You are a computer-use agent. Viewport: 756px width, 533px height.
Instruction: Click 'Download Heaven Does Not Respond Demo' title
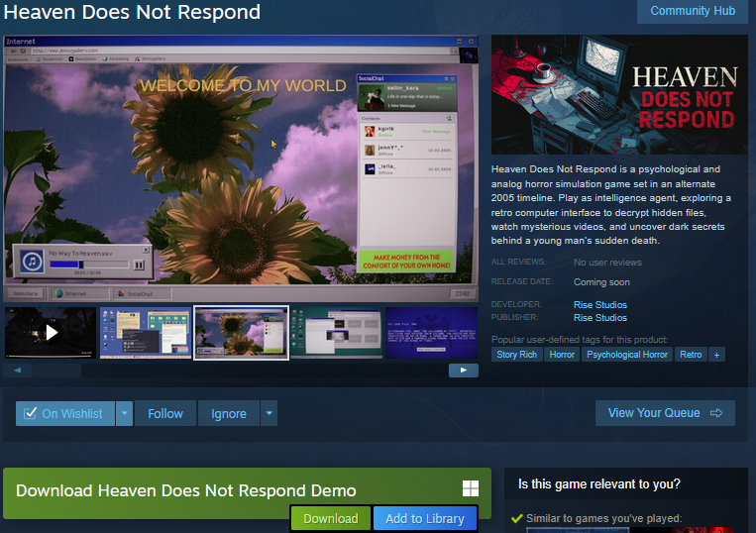[186, 490]
